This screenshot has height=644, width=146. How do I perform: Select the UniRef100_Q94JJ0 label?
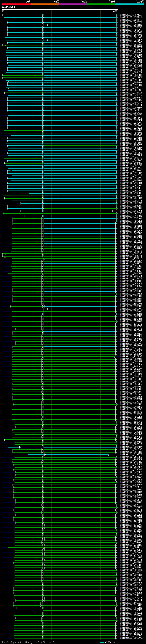click(131, 87)
